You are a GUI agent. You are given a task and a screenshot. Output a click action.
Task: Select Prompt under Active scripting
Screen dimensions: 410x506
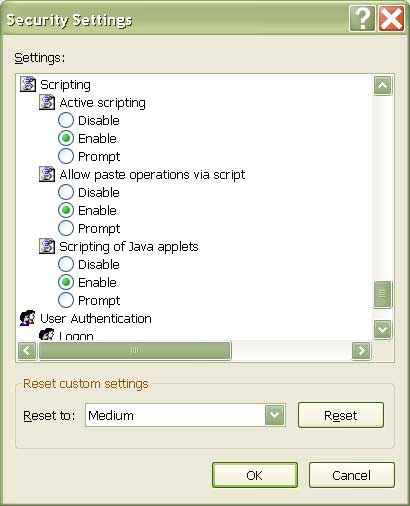point(66,156)
